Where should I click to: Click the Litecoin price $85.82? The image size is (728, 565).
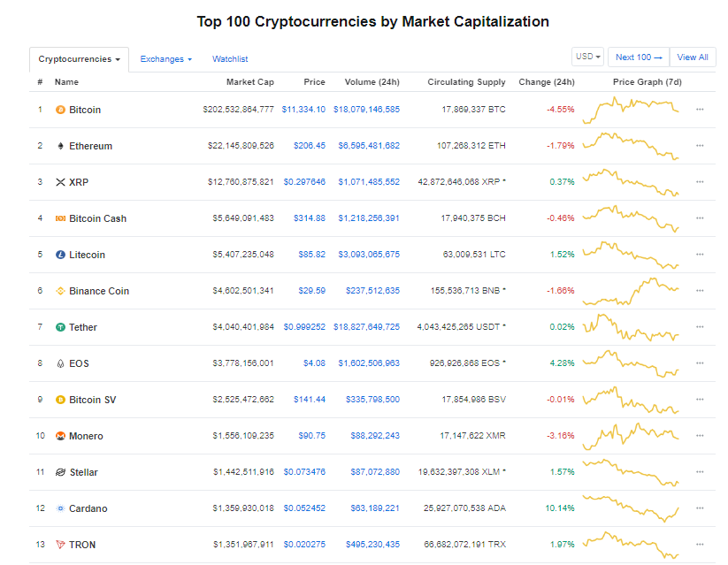(x=311, y=255)
